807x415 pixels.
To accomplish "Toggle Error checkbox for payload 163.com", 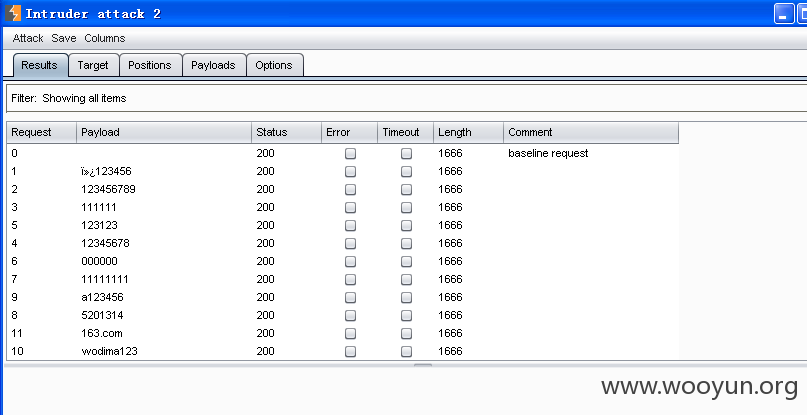I will click(350, 334).
